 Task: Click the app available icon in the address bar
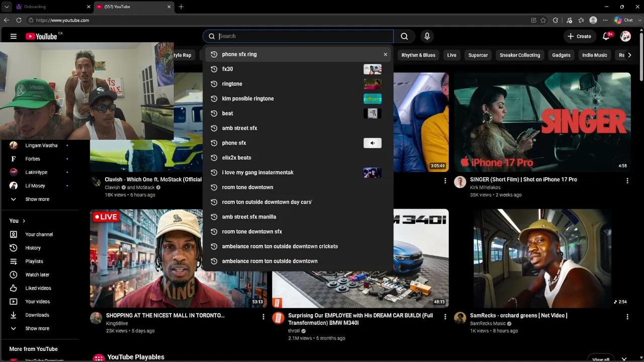click(x=534, y=20)
